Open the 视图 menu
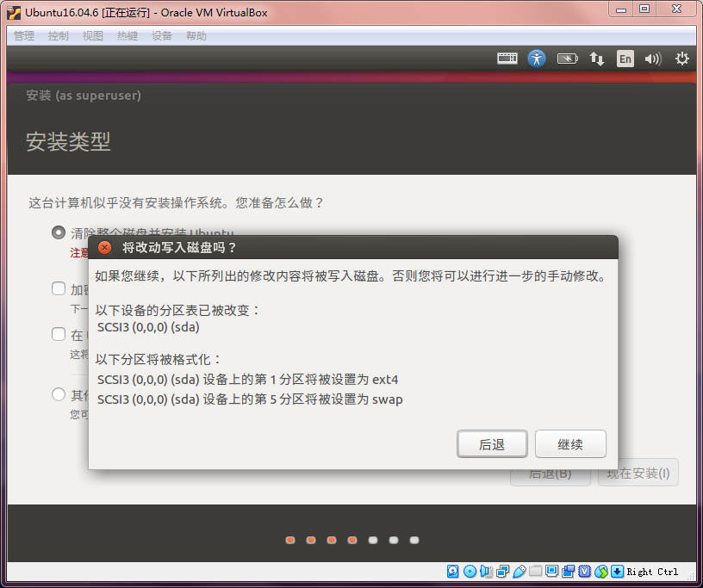 [93, 36]
